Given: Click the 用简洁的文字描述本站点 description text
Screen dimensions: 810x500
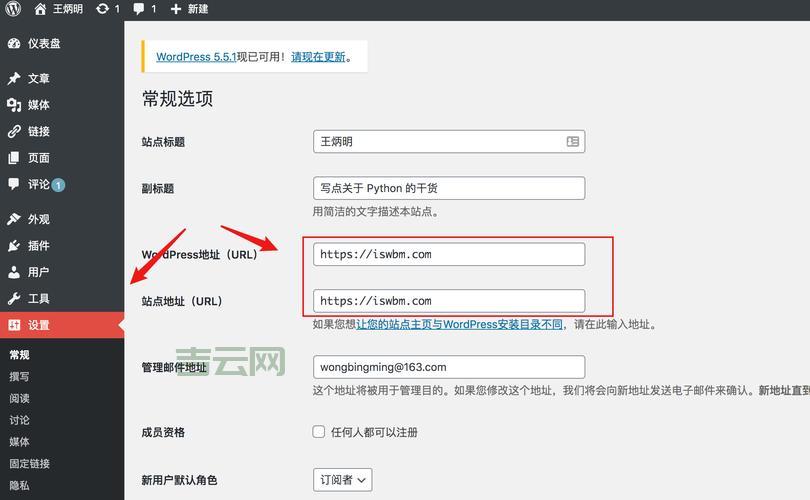Looking at the screenshot, I should click(376, 211).
